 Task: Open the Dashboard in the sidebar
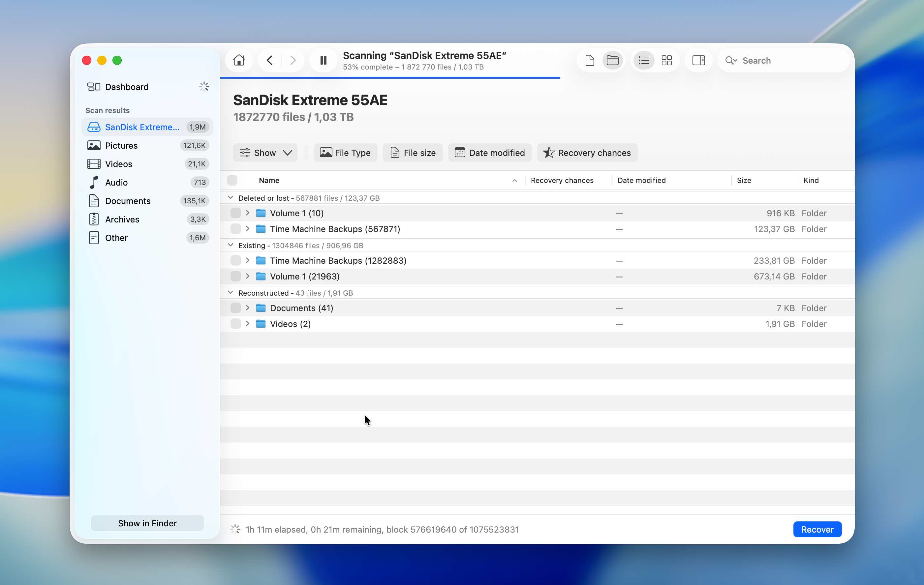127,87
